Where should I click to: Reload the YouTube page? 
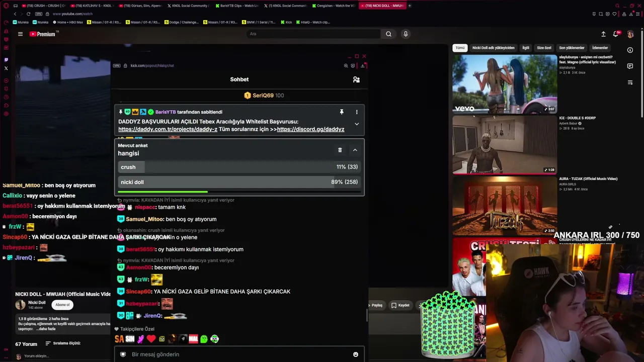pos(28,14)
